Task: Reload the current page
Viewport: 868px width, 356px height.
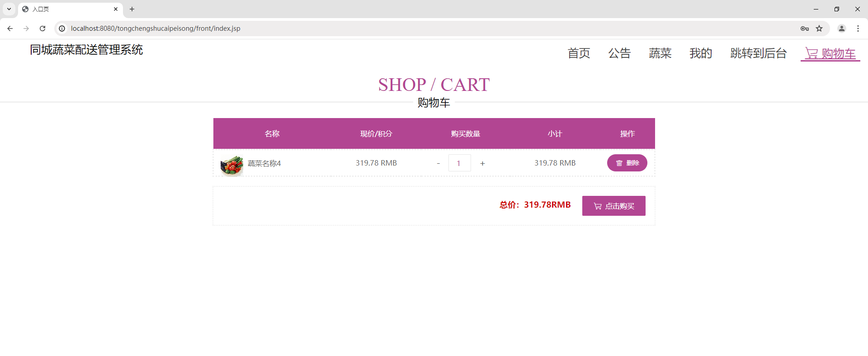Action: 42,28
